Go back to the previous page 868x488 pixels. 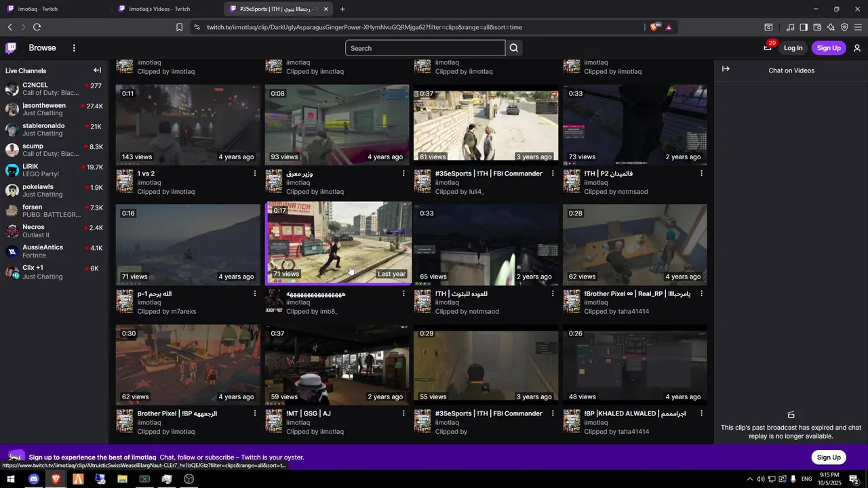coord(9,27)
